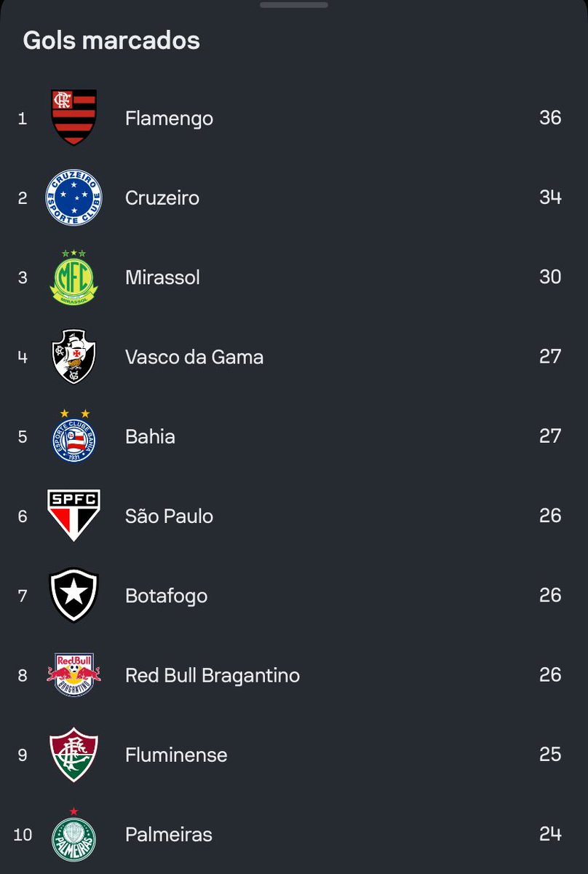Tap rank number 10 beside Palmeiras
588x874 pixels.
23,834
